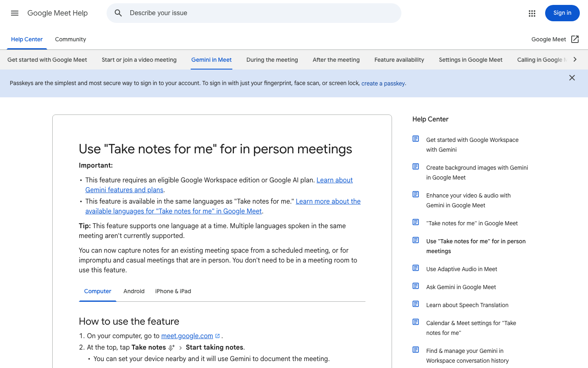Open After the meeting topic

336,60
